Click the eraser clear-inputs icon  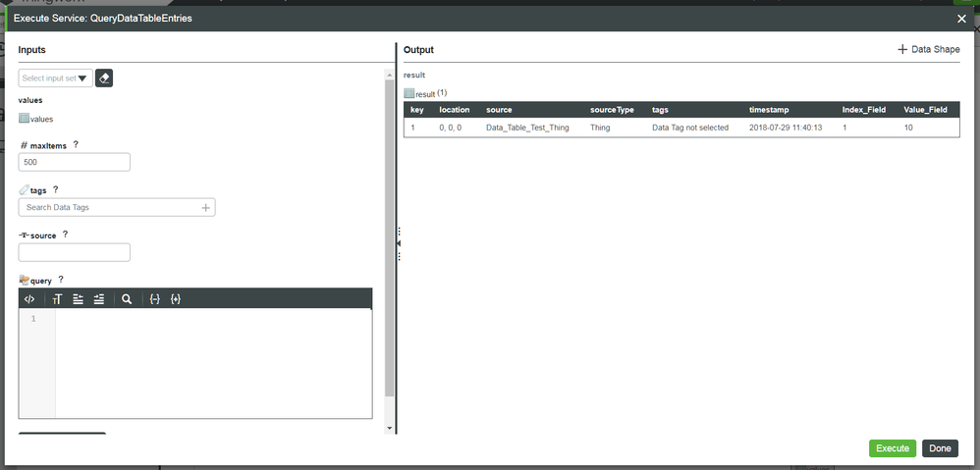click(104, 78)
